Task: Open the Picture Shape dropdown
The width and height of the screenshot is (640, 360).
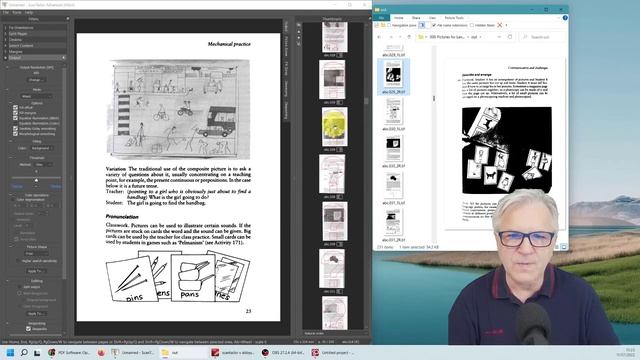Action: tap(37, 253)
